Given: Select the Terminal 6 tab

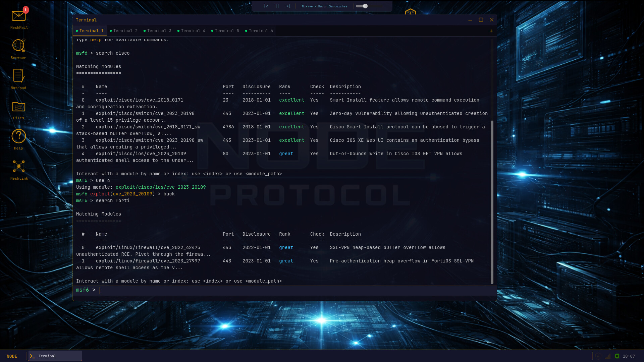Looking at the screenshot, I should point(260,31).
